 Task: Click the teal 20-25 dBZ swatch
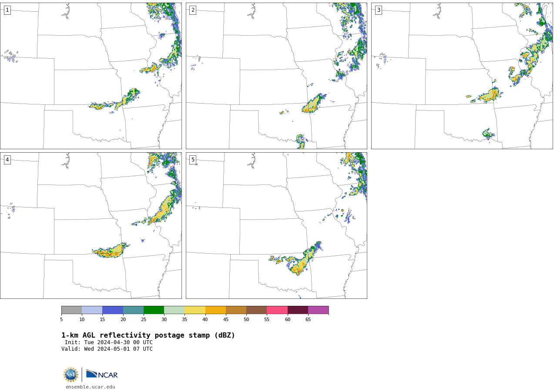pyautogui.click(x=133, y=310)
